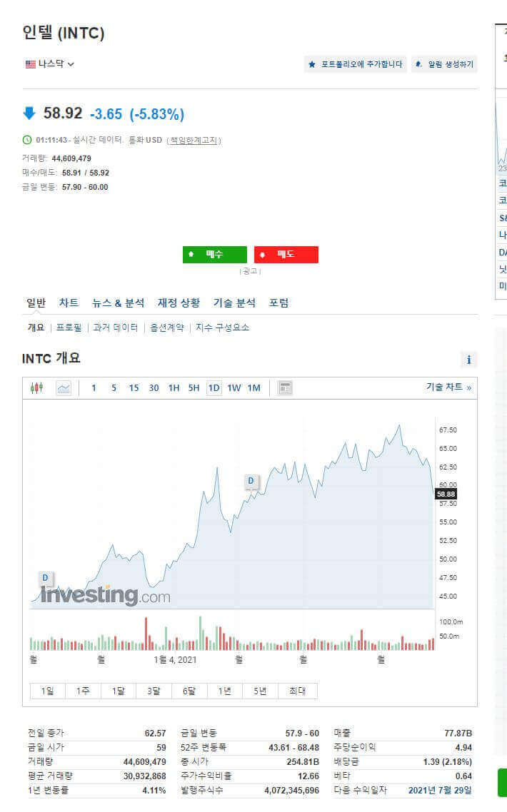Viewport: 507px width, 812px height.
Task: Select the 1H chart interval
Action: (x=174, y=388)
